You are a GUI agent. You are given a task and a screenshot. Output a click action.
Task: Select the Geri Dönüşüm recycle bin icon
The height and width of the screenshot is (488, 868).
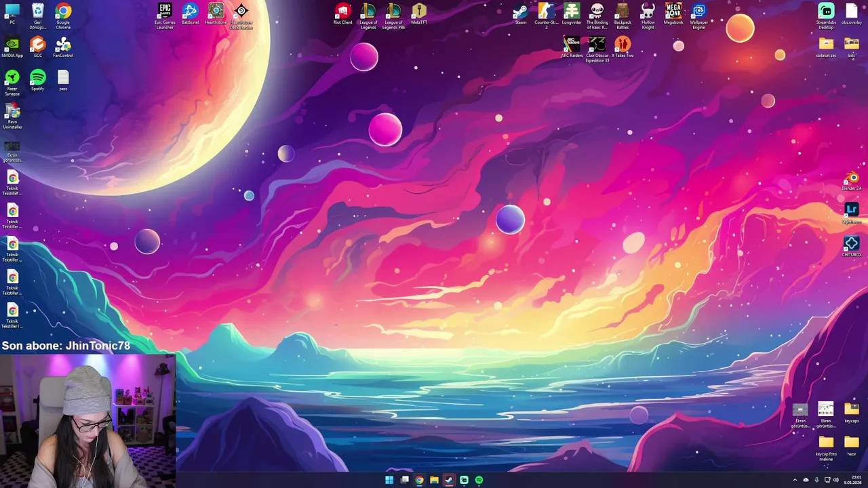point(38,16)
